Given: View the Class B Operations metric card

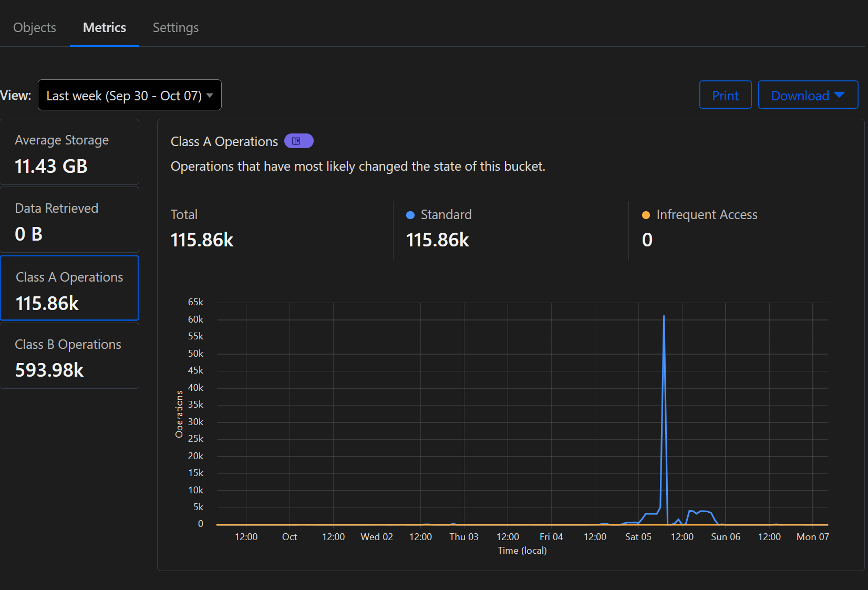Looking at the screenshot, I should click(x=69, y=356).
